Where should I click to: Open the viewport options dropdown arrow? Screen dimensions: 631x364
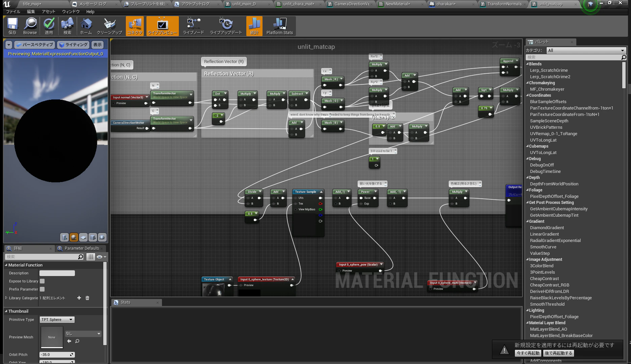coord(9,45)
